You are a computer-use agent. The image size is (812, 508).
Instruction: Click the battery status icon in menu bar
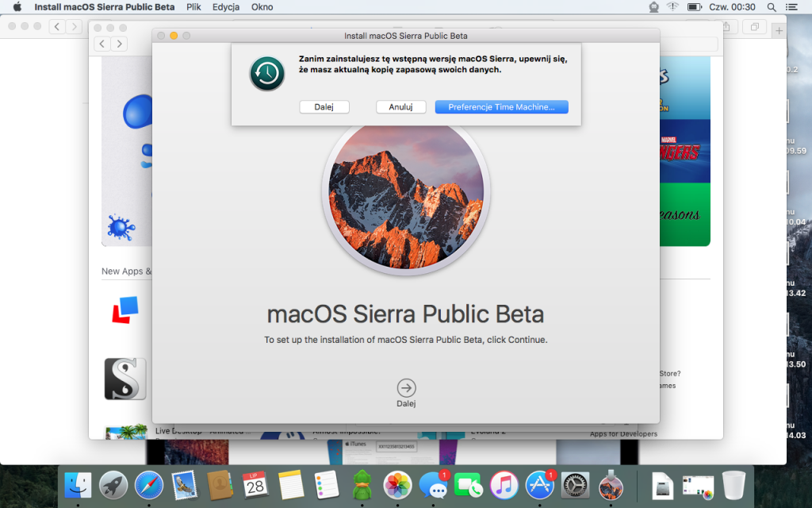pyautogui.click(x=694, y=6)
